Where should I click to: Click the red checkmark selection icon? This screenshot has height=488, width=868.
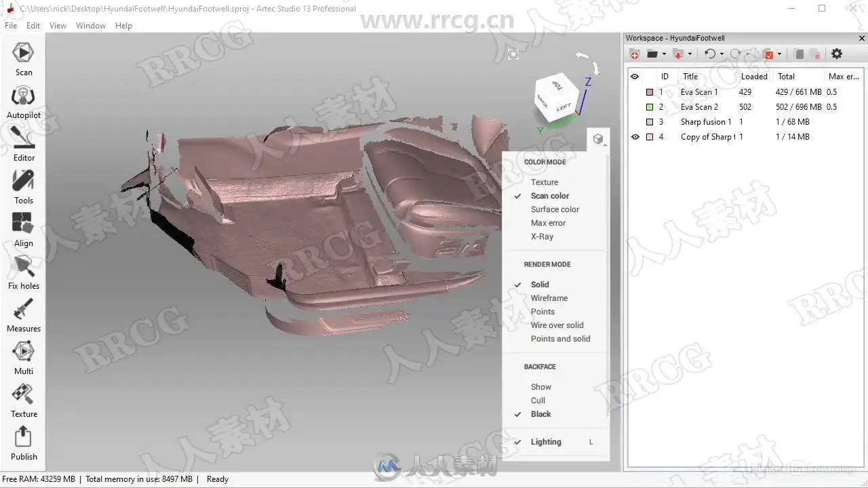768,54
